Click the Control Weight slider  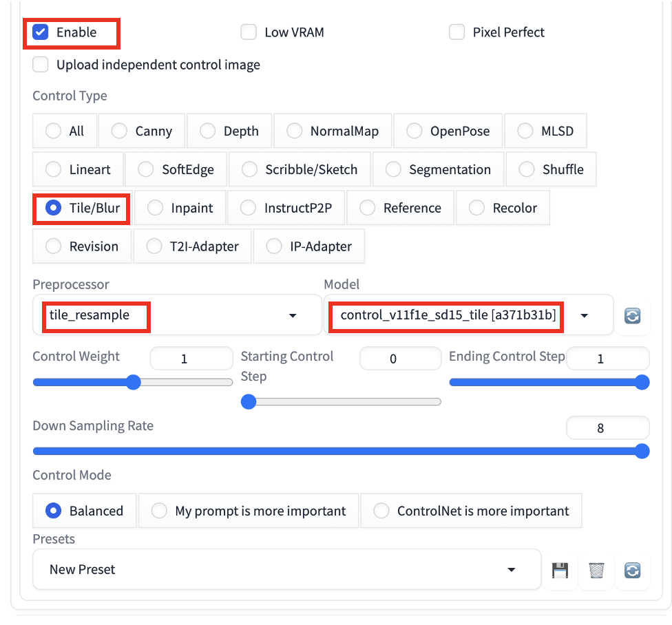133,382
